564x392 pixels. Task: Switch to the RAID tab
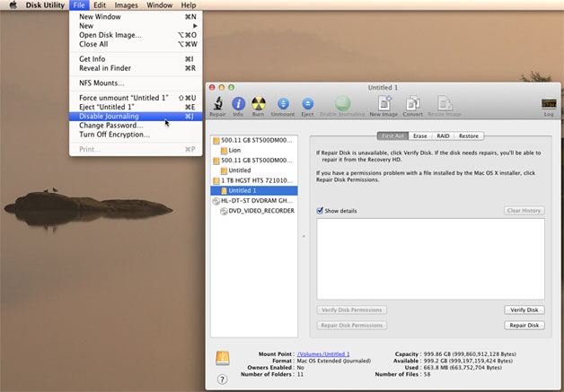444,136
